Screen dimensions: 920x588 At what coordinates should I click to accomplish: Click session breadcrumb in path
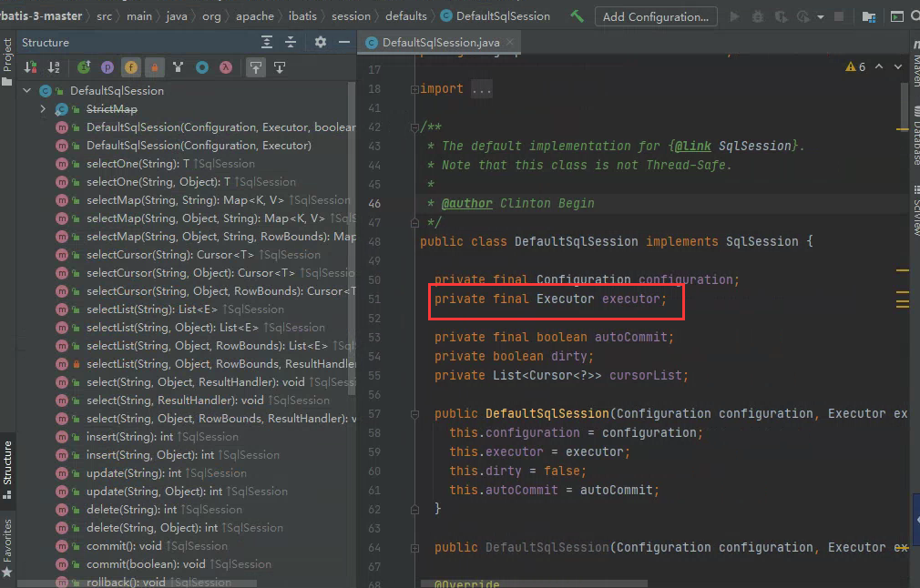(351, 16)
